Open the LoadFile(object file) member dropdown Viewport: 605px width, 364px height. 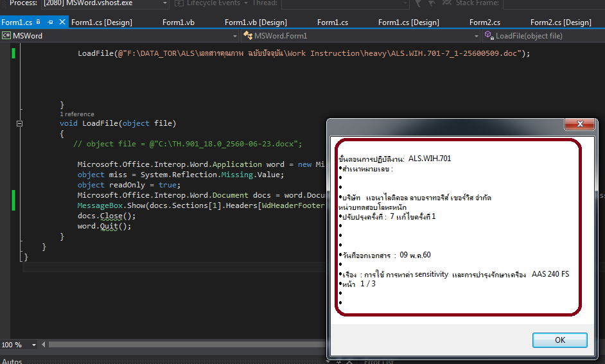point(543,36)
